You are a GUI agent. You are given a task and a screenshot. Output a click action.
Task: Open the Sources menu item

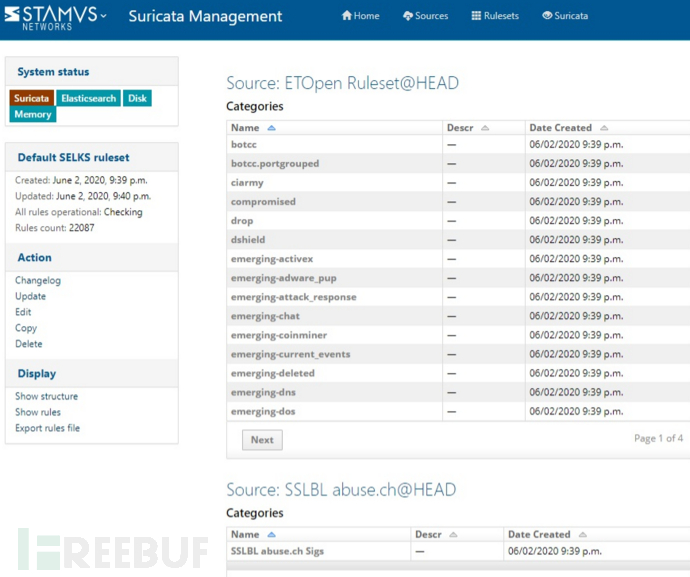click(x=426, y=16)
